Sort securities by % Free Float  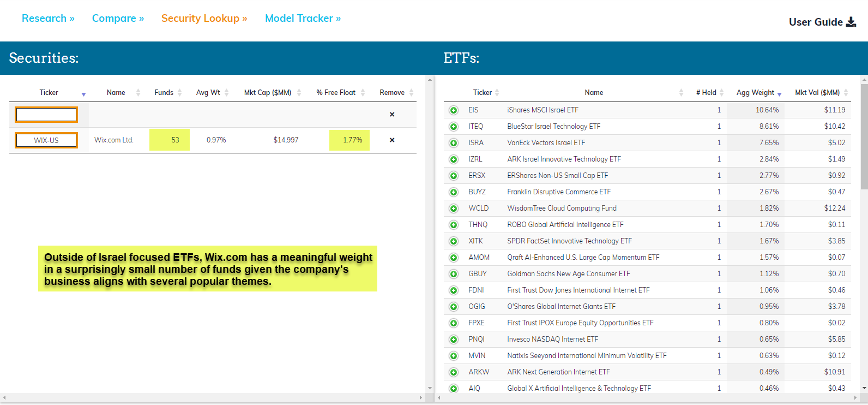pyautogui.click(x=336, y=93)
